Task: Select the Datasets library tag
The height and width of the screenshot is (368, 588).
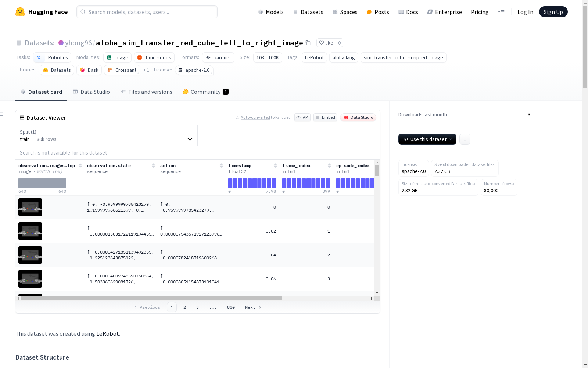Action: point(57,70)
